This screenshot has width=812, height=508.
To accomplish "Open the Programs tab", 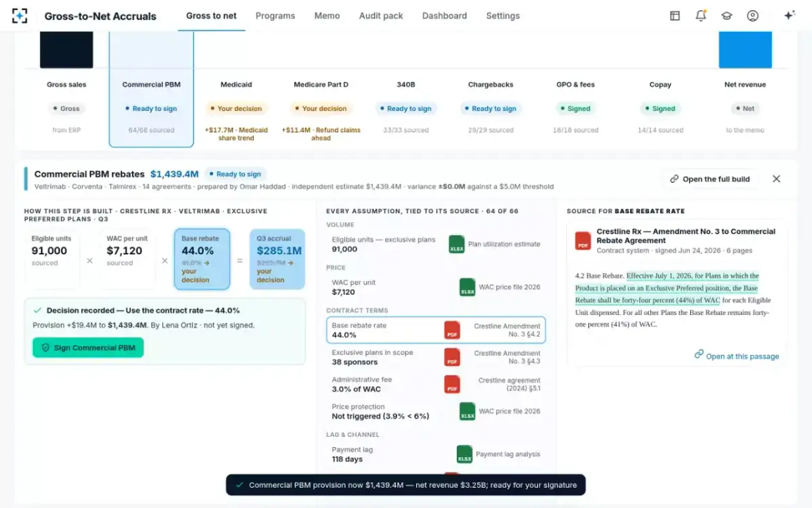I will (275, 16).
